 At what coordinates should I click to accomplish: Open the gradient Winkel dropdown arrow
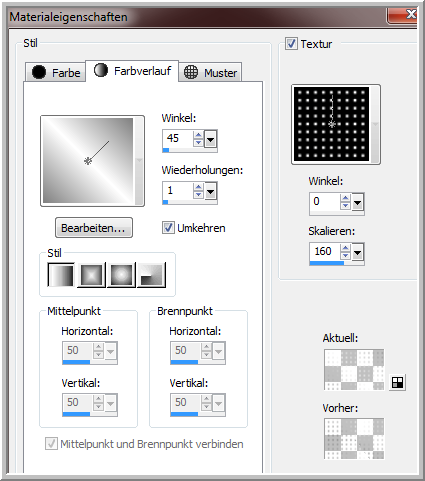[x=210, y=139]
